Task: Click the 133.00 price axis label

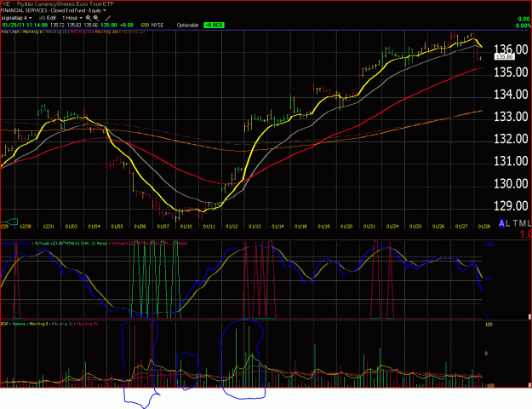Action: click(x=511, y=117)
